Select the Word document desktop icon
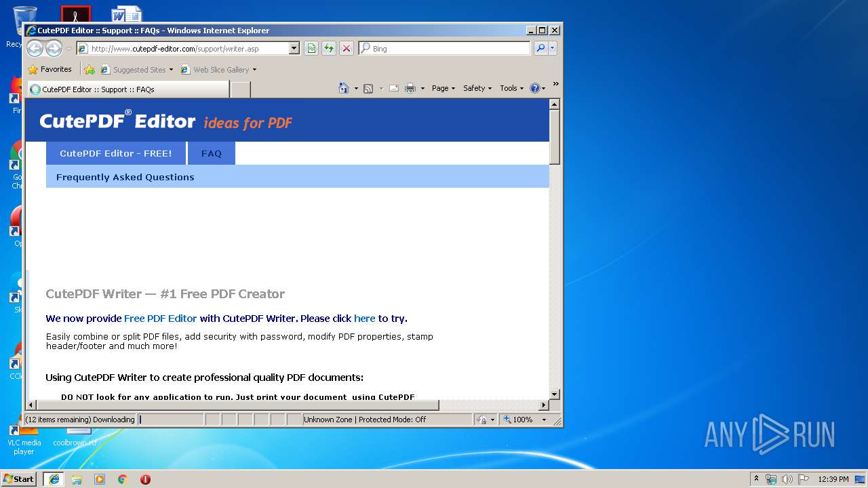Image resolution: width=868 pixels, height=488 pixels. pyautogui.click(x=127, y=14)
